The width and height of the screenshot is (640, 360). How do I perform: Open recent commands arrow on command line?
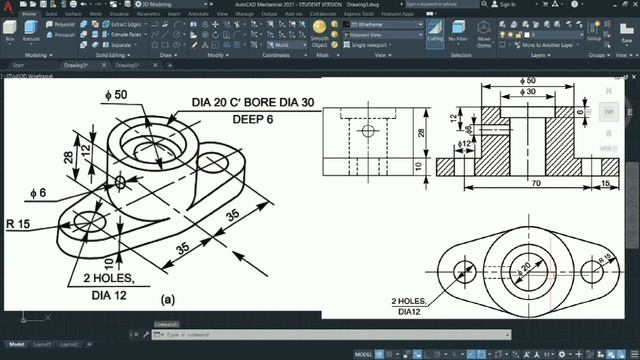point(158,335)
